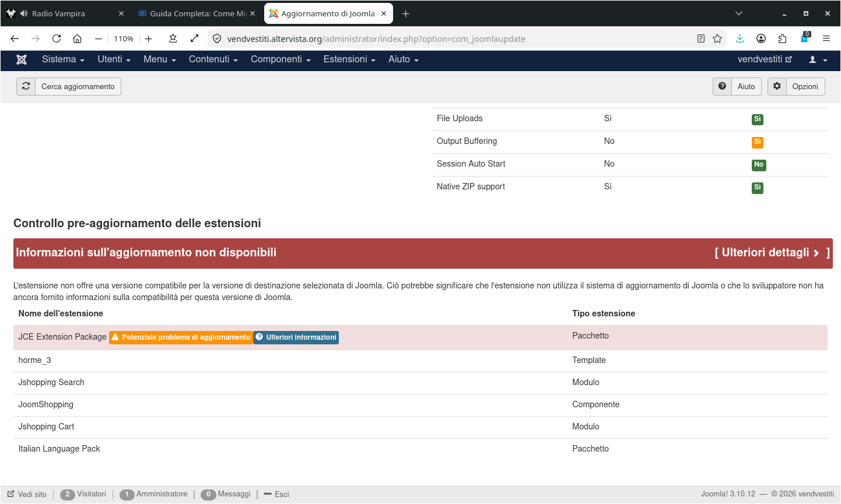The image size is (841, 504).
Task: Click the external-link icon beside vendvestiti
Action: [x=789, y=59]
